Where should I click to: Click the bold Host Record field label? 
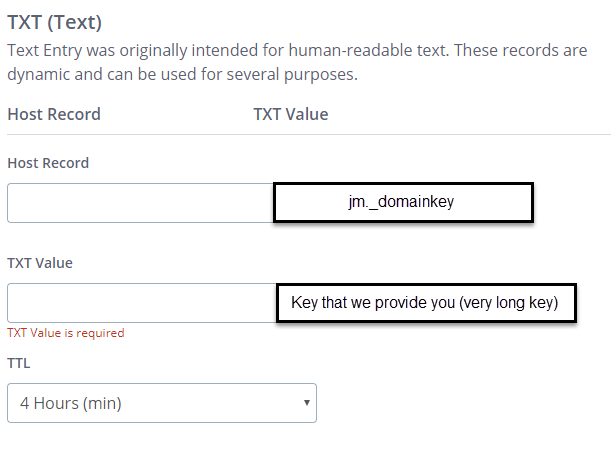tap(48, 163)
